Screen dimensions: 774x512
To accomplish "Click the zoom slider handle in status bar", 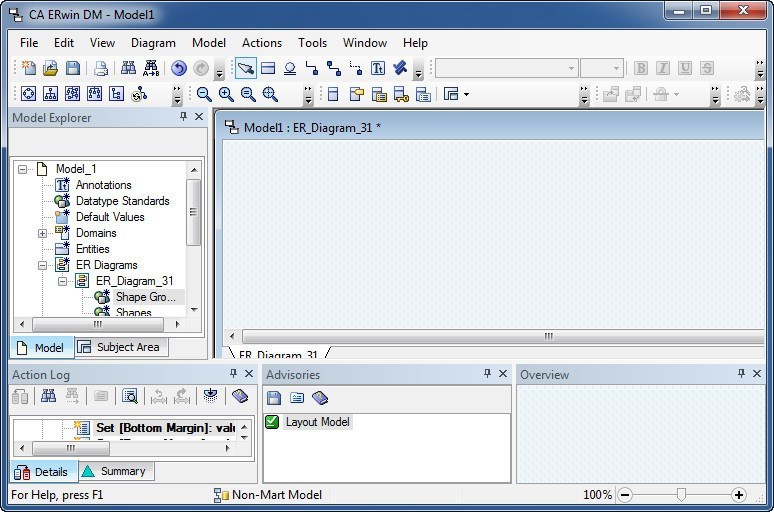I will 681,495.
